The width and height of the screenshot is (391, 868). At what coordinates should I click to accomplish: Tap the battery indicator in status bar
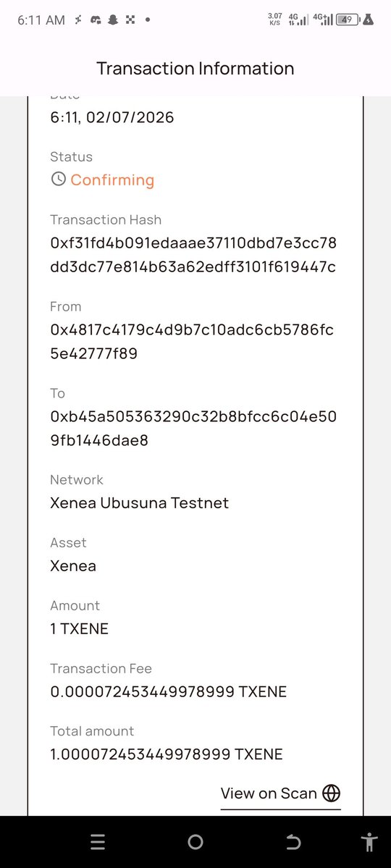[x=348, y=20]
